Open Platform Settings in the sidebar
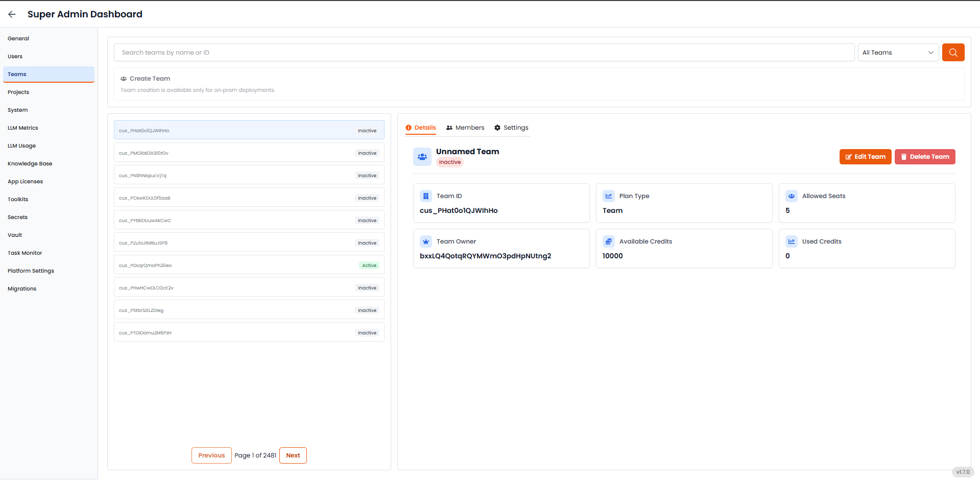This screenshot has width=980, height=483. 49,271
